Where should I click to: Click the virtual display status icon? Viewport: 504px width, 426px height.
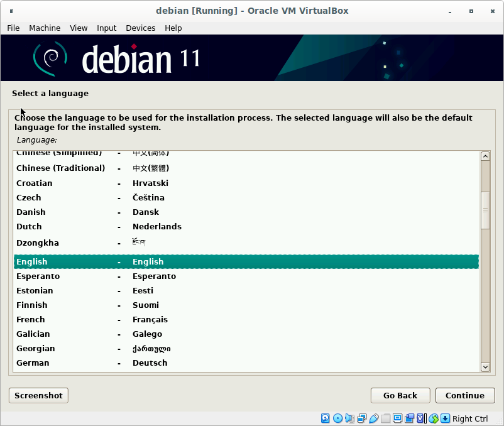(397, 418)
